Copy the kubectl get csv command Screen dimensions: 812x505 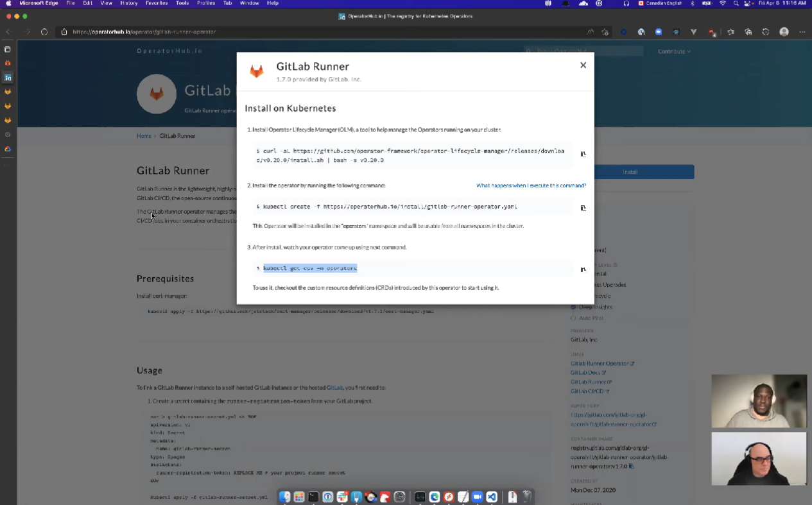point(583,270)
